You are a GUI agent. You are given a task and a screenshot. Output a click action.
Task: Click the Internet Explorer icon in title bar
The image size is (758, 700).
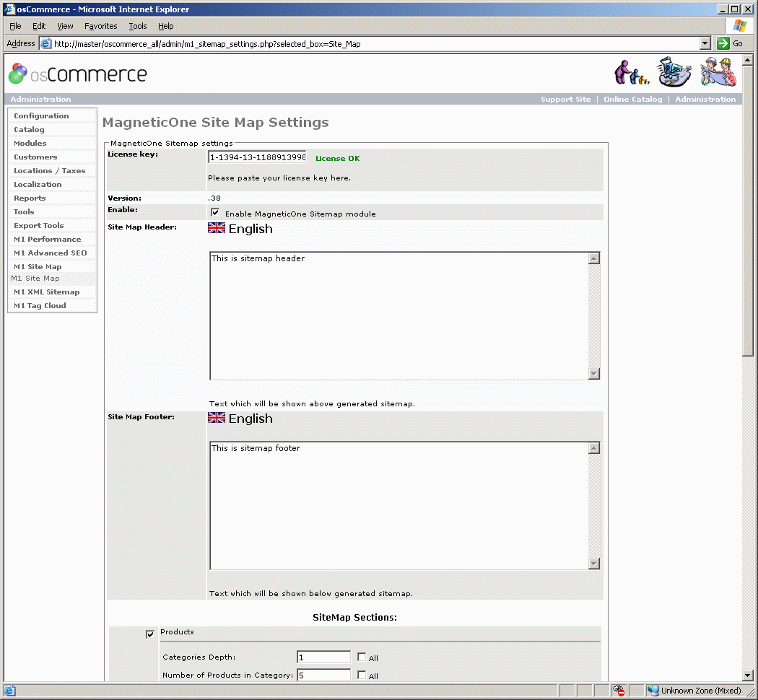tap(9, 9)
